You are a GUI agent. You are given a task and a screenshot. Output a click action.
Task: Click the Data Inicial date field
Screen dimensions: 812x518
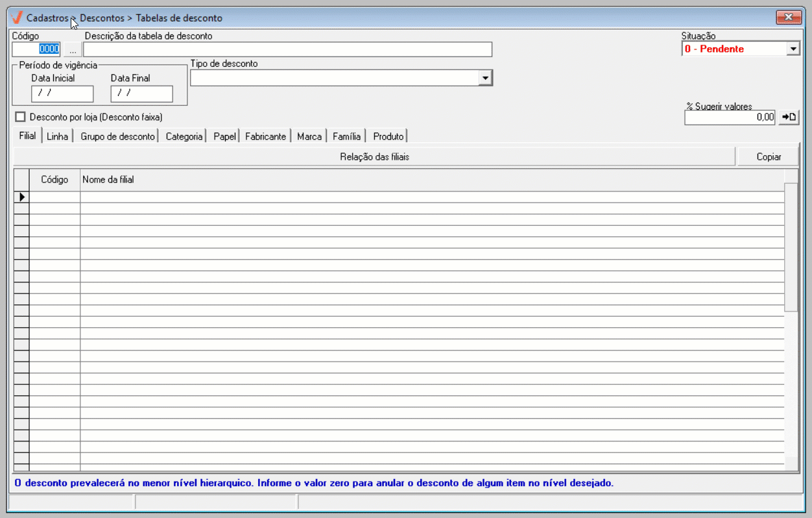(62, 93)
